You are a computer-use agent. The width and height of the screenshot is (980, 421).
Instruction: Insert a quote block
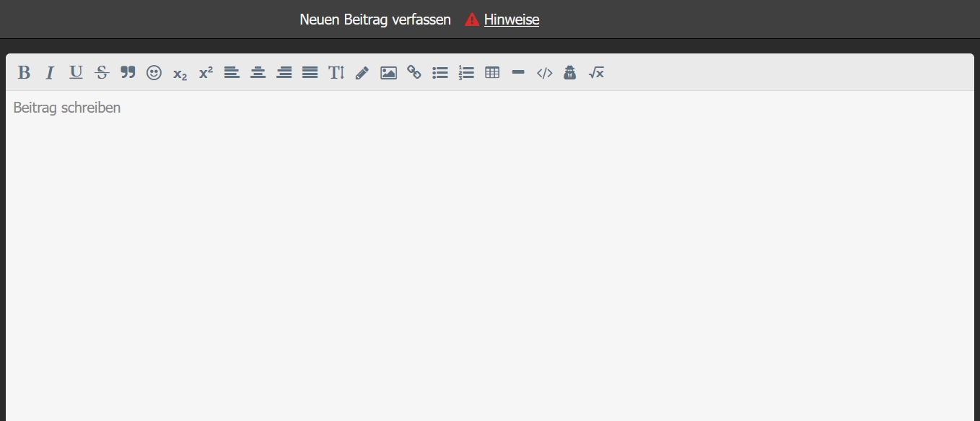(x=128, y=72)
